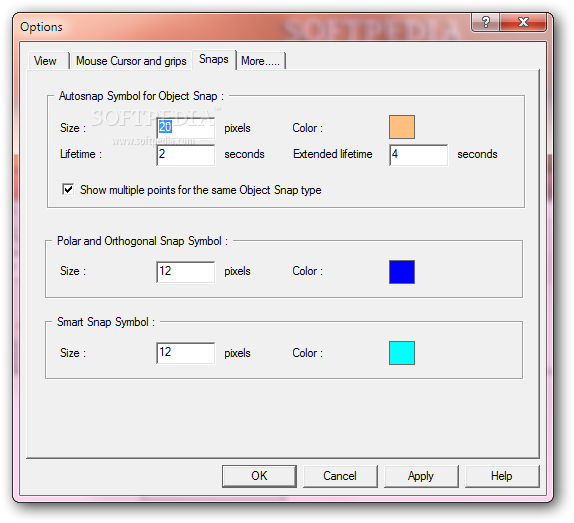Viewport: 574px width, 523px height.
Task: Close the Options dialog window
Action: coord(523,22)
